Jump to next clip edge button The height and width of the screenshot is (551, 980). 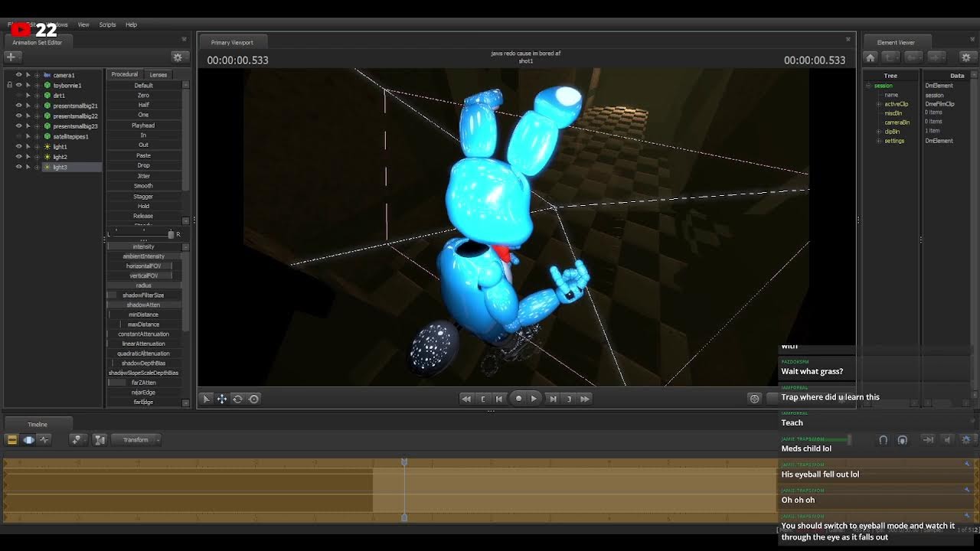553,399
